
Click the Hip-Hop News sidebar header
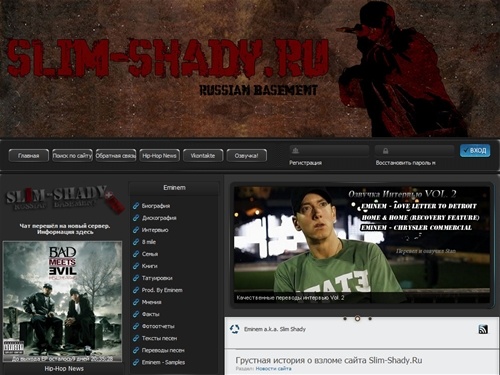(x=64, y=369)
